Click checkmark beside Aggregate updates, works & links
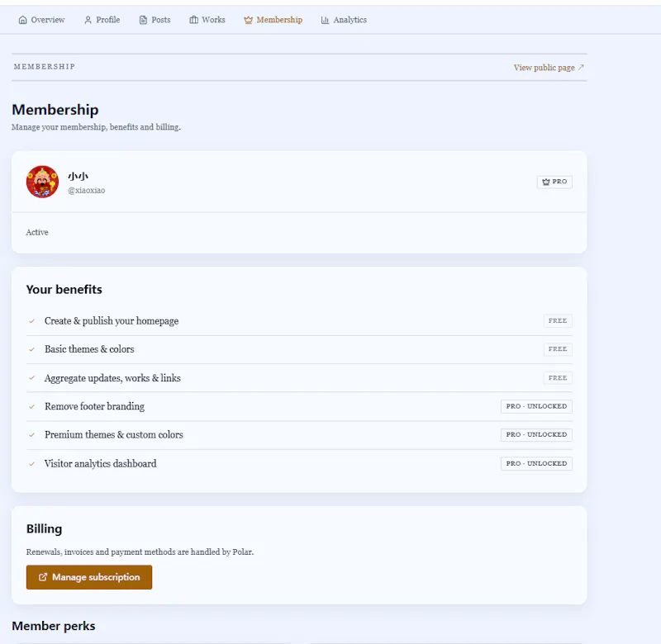 [x=31, y=378]
